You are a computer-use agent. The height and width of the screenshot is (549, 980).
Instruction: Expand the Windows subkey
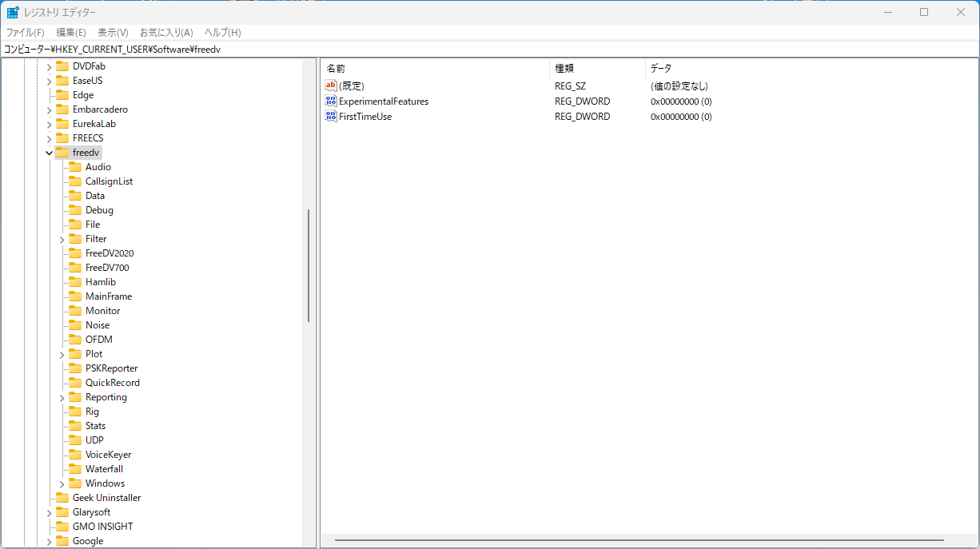point(62,483)
